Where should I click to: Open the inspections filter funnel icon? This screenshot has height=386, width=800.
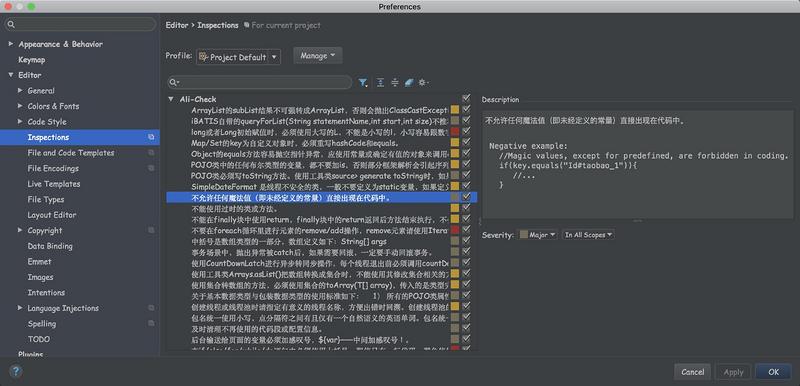(363, 83)
